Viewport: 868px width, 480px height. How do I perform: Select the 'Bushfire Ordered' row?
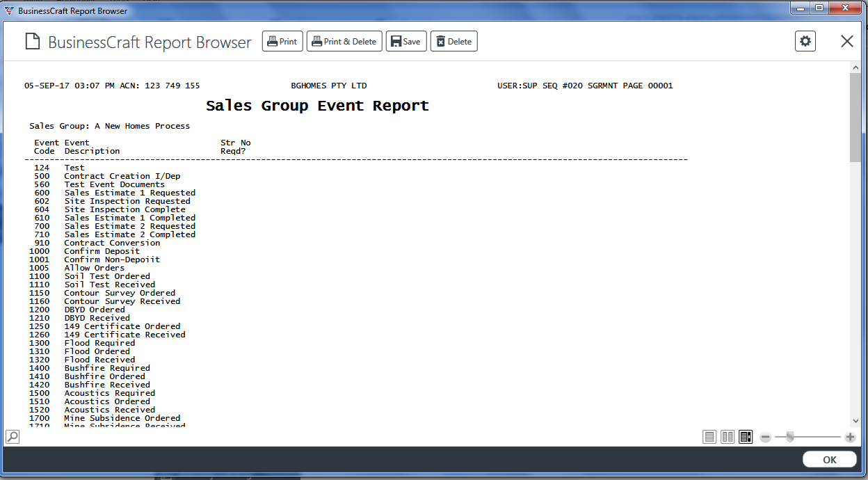tap(105, 376)
